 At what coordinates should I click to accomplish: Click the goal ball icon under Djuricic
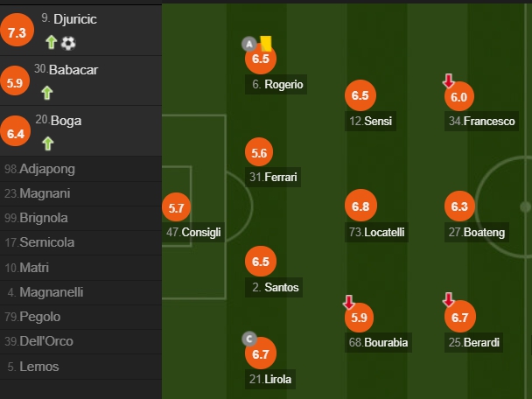pyautogui.click(x=68, y=42)
